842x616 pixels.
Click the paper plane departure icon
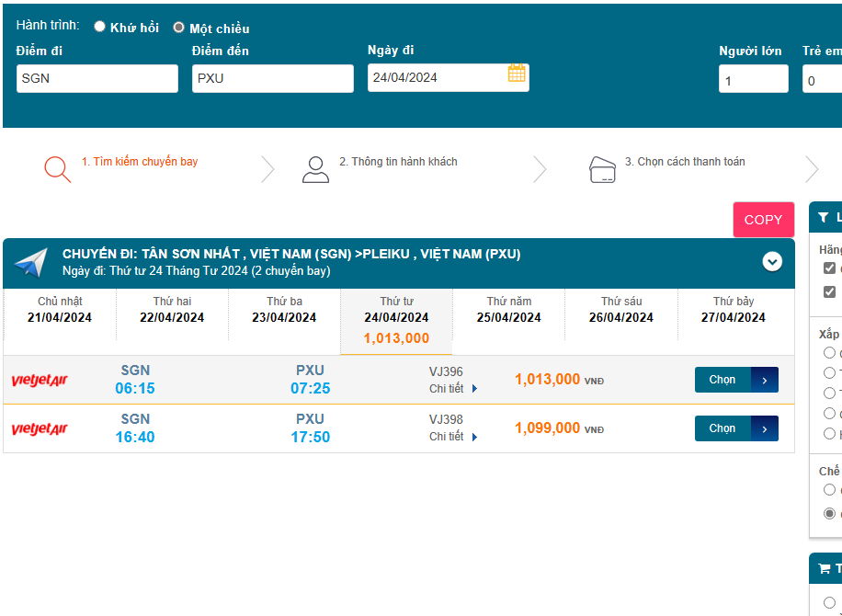(x=30, y=263)
